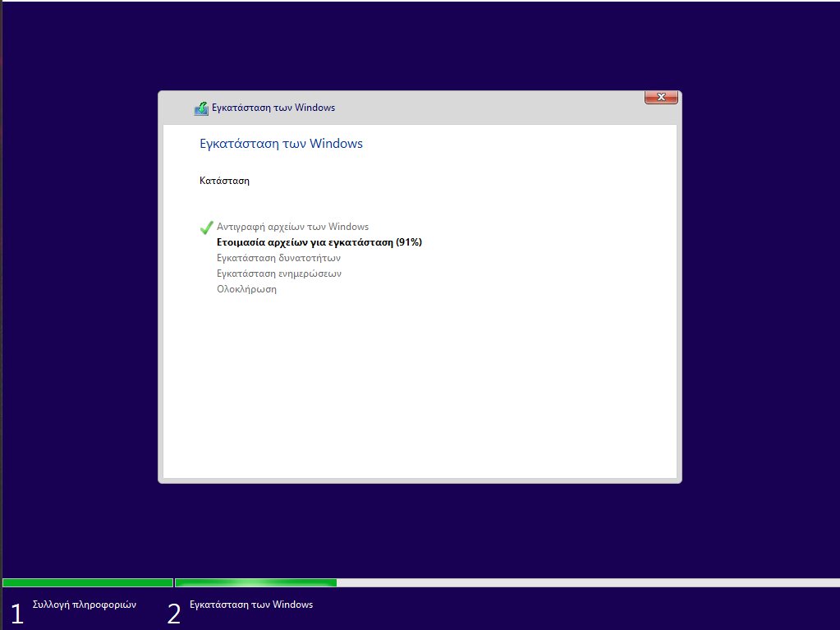Viewport: 840px width, 630px height.
Task: Select 'Ολοκλήρωση' step
Action: [x=246, y=289]
